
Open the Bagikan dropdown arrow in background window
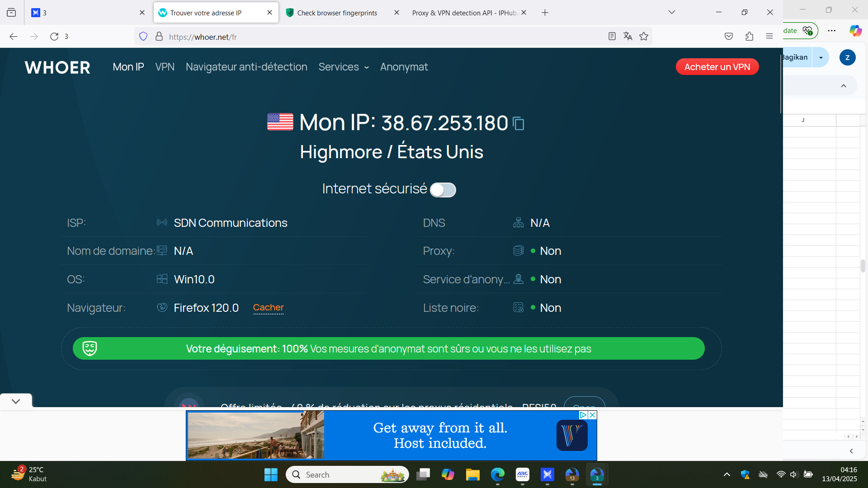(821, 57)
